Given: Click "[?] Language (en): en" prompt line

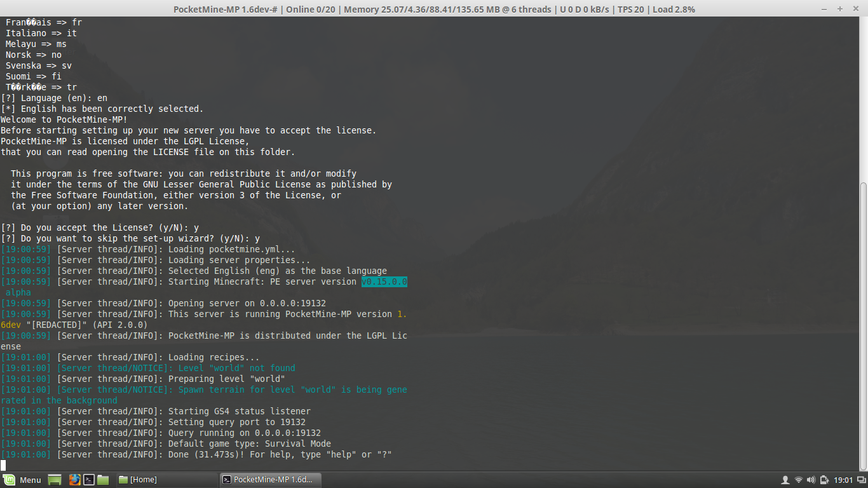Looking at the screenshot, I should [54, 98].
